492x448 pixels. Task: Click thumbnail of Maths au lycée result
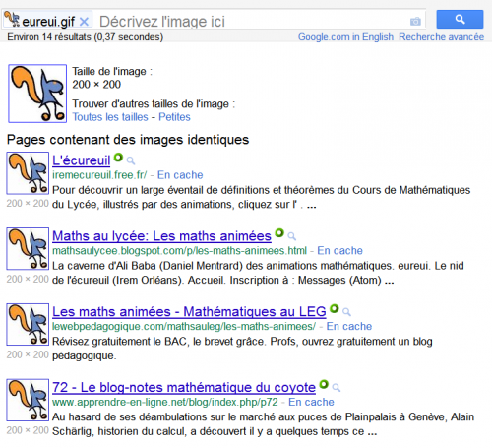coord(28,249)
